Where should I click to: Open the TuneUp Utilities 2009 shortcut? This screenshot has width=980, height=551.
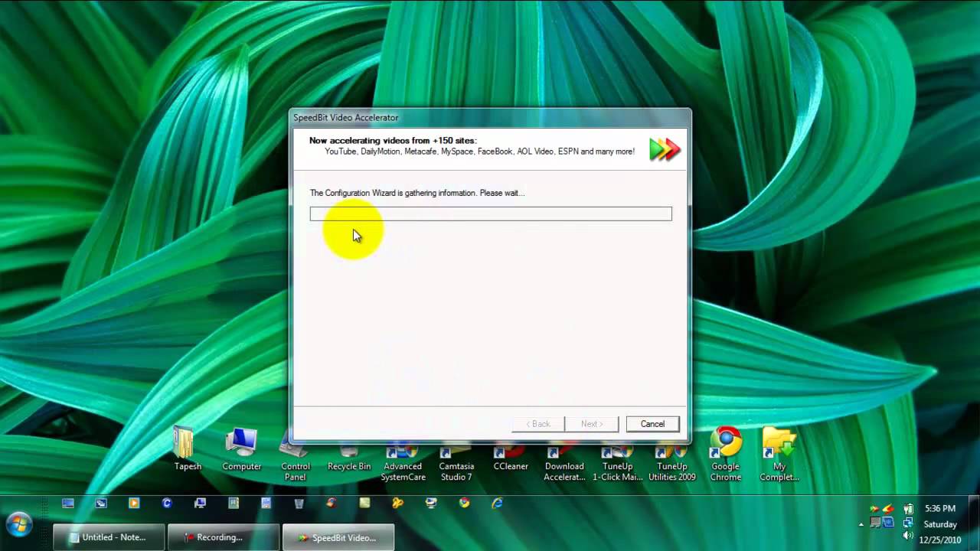(x=671, y=461)
